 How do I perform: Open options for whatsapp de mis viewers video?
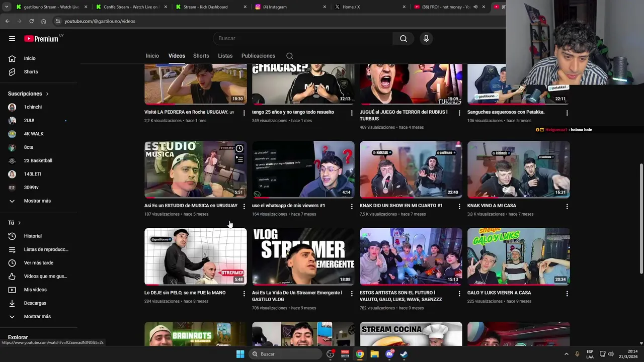(x=352, y=207)
